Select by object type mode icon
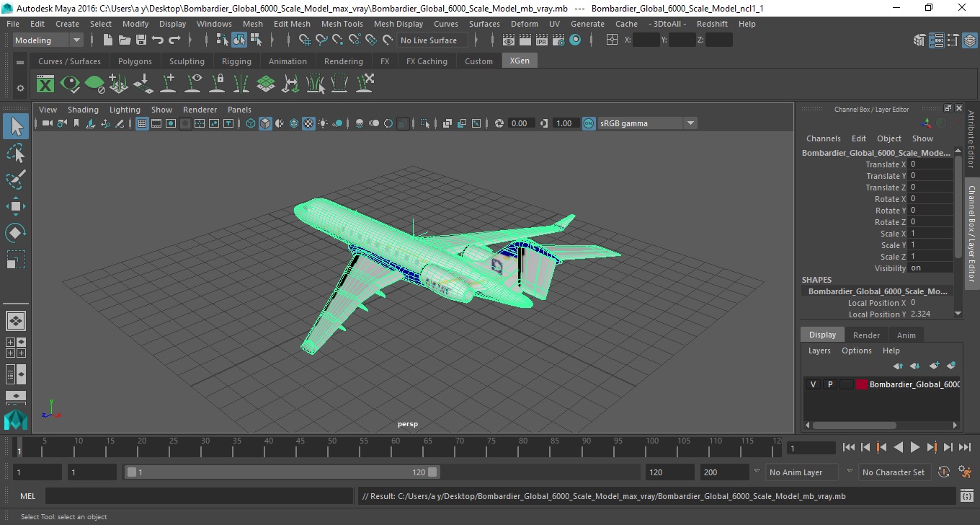980x525 pixels. 239,40
